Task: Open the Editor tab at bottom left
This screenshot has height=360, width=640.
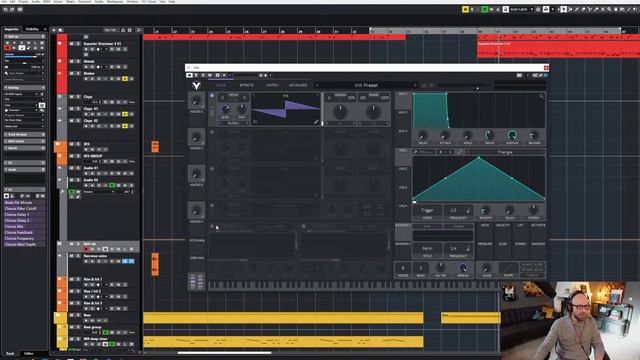Action: click(x=29, y=353)
